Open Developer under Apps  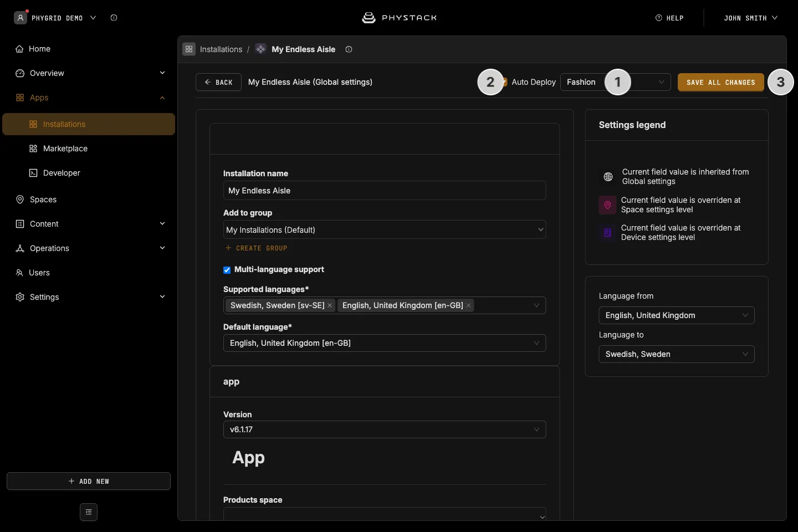click(89, 173)
